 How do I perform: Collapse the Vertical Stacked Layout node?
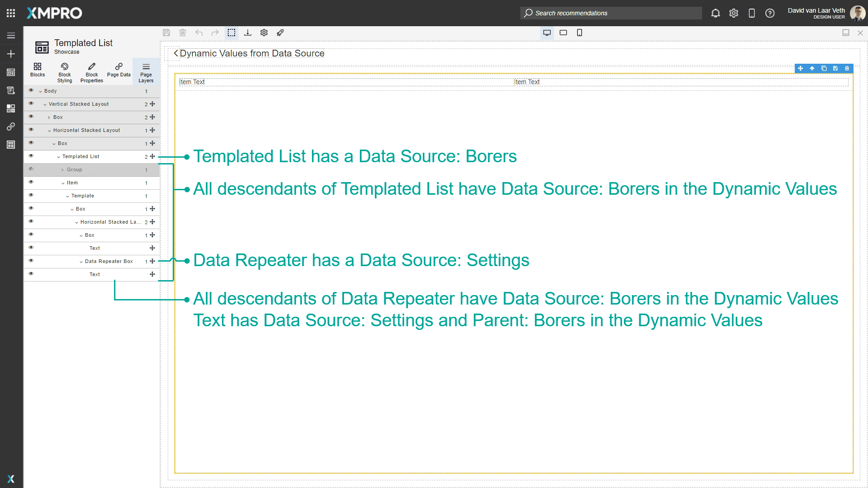(x=45, y=104)
